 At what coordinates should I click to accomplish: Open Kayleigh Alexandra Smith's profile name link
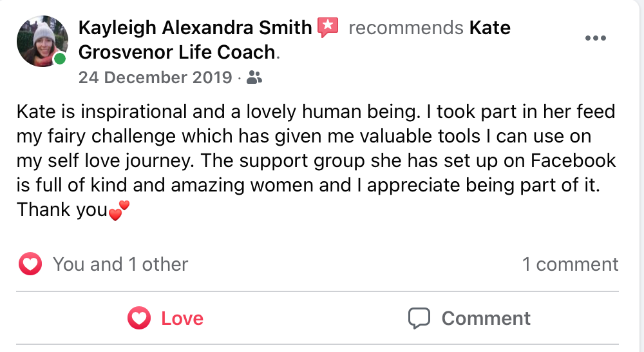coord(194,28)
